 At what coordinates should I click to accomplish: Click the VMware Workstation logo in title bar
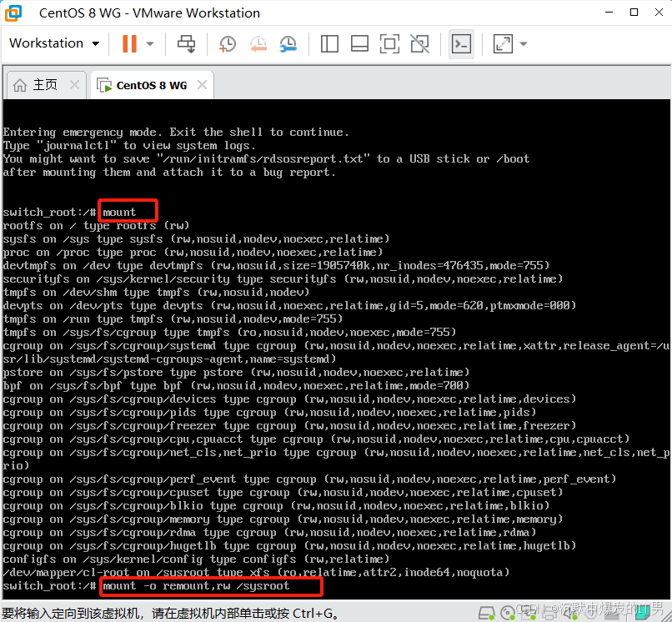coord(13,13)
